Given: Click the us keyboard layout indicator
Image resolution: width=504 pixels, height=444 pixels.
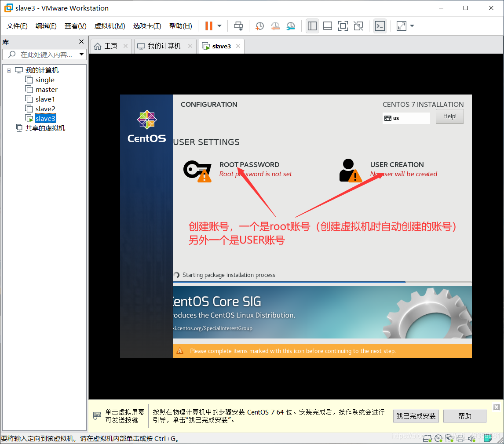Looking at the screenshot, I should pos(406,118).
